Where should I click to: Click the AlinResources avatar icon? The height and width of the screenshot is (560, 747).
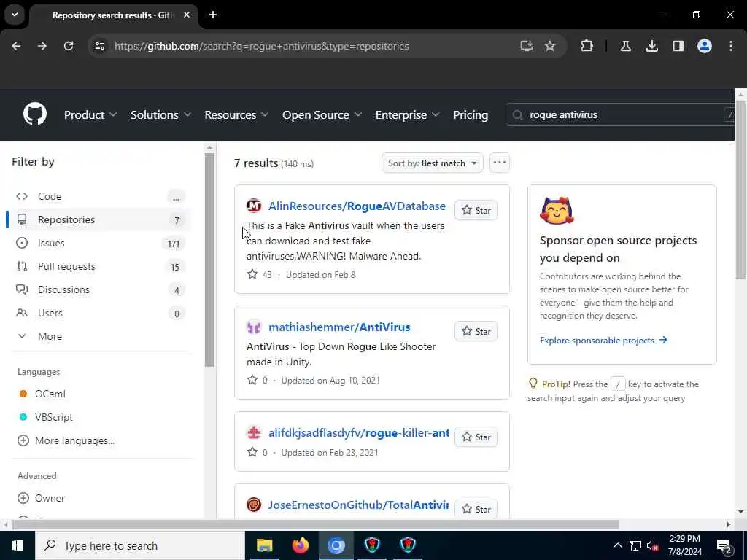pos(254,206)
